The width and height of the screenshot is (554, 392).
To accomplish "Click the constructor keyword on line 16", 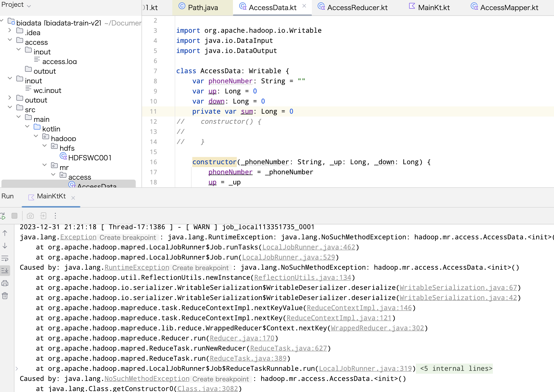I will 214,162.
